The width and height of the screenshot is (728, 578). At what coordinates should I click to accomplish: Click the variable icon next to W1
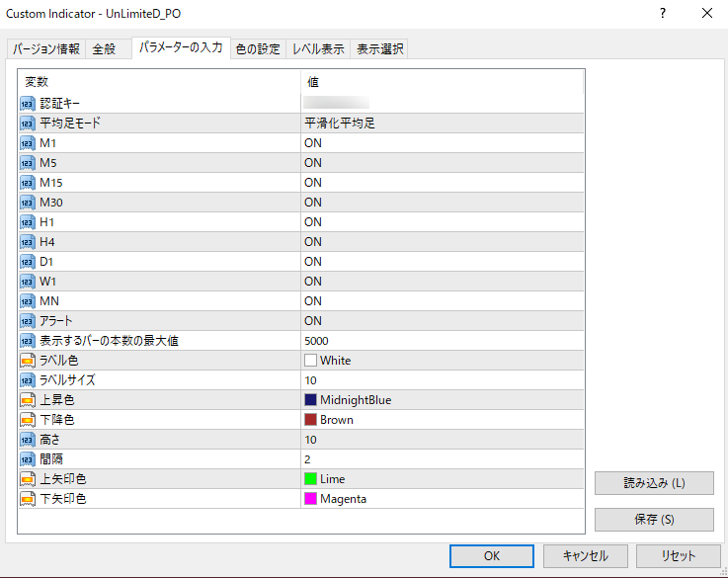coord(28,282)
